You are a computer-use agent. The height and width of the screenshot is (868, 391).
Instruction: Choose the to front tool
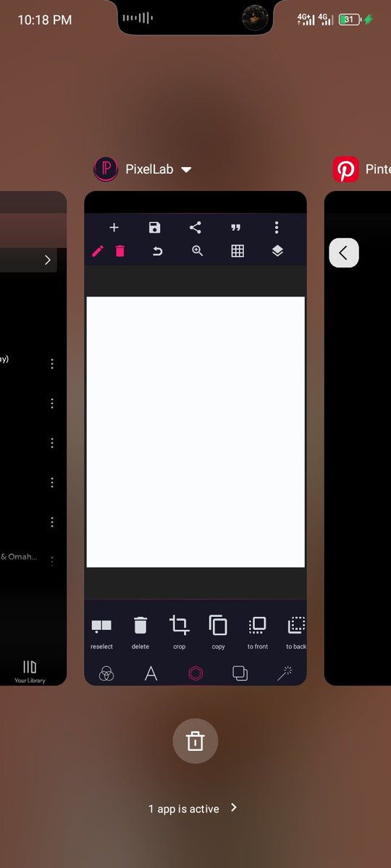click(x=257, y=632)
